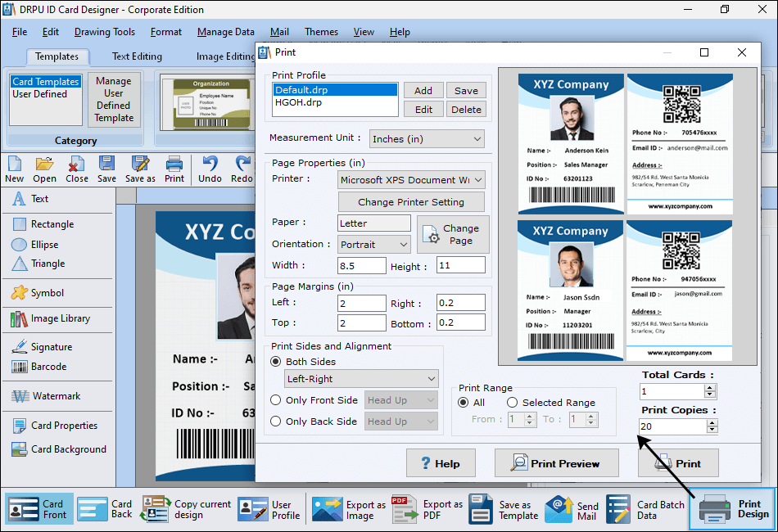
Task: Open the File menu
Action: point(20,32)
